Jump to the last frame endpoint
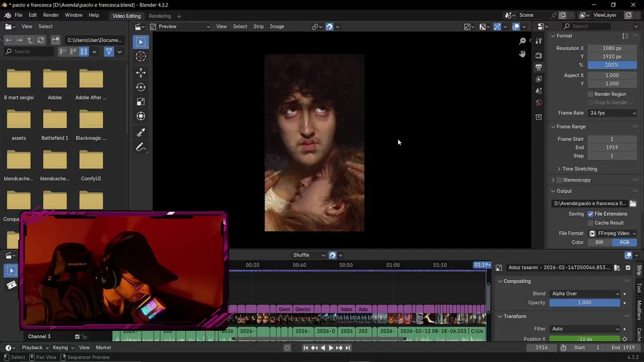The height and width of the screenshot is (362, 644). 347,347
